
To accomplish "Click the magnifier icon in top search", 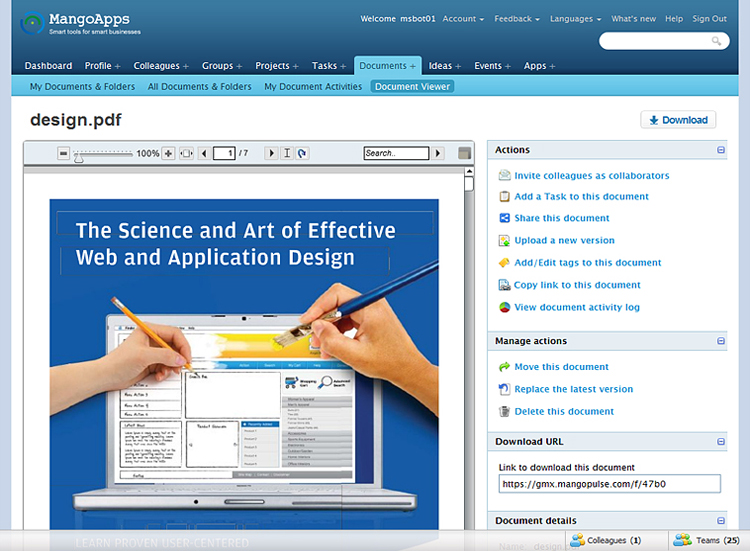I will (716, 41).
